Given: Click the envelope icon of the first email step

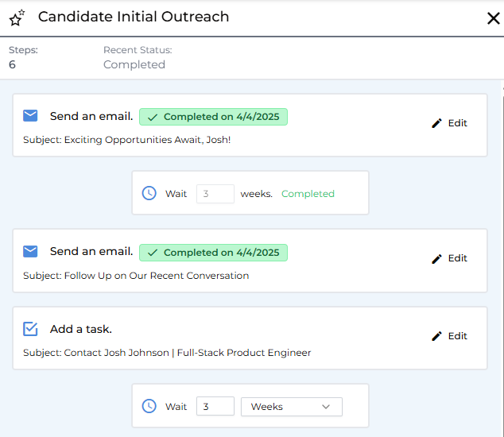Looking at the screenshot, I should [x=30, y=116].
